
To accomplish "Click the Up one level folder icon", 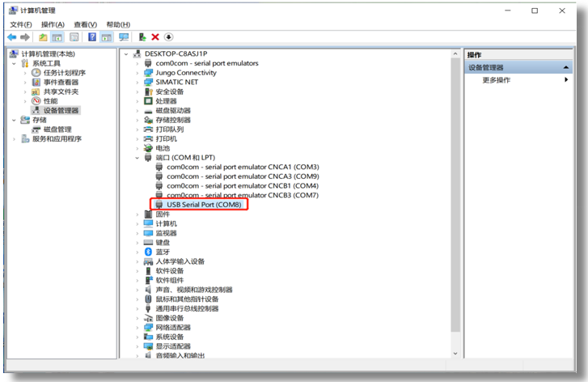I will (43, 37).
